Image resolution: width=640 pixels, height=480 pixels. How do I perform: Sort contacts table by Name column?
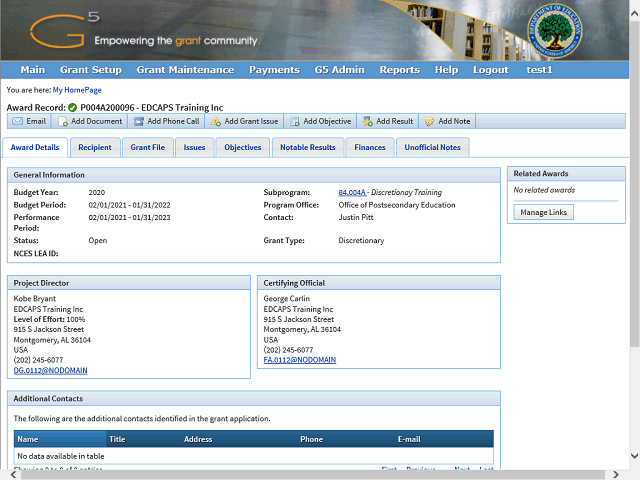pos(28,439)
